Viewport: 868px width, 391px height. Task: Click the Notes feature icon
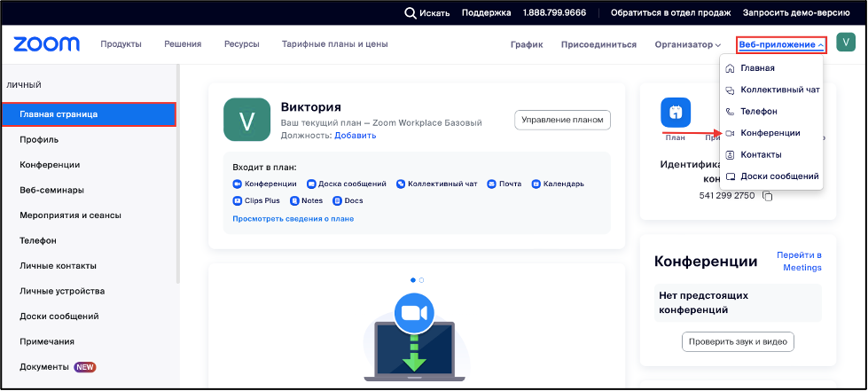pyautogui.click(x=294, y=200)
